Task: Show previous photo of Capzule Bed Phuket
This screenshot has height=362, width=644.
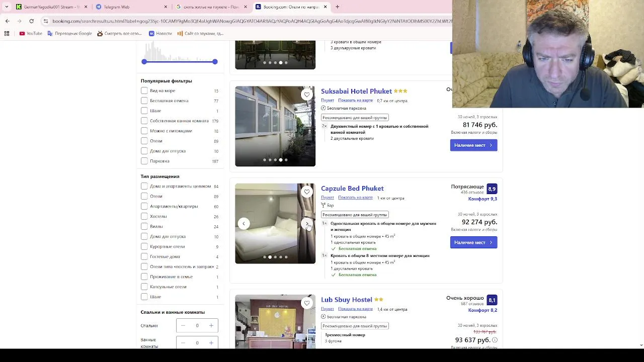Action: point(244,223)
